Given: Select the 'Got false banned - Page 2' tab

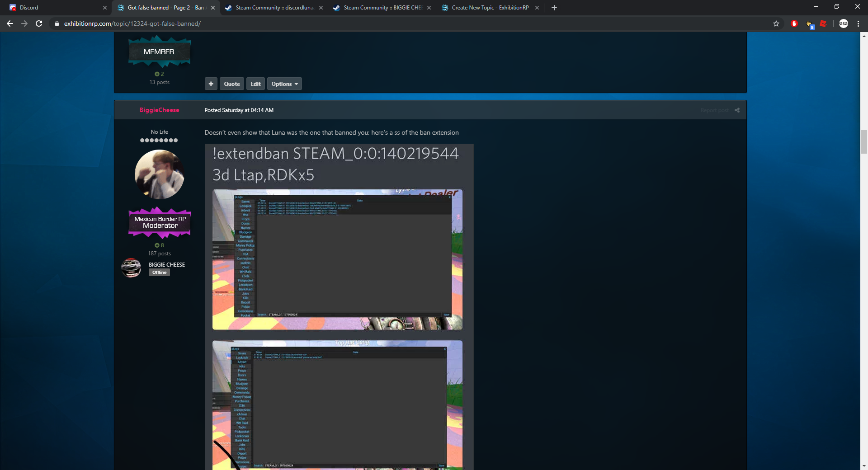Looking at the screenshot, I should point(165,8).
